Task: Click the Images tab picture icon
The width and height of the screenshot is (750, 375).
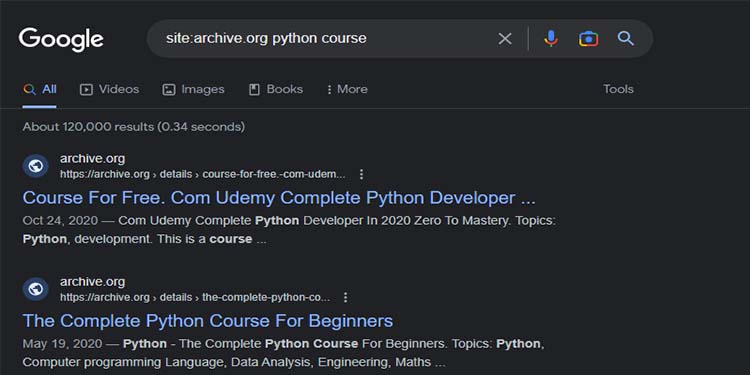Action: [169, 89]
